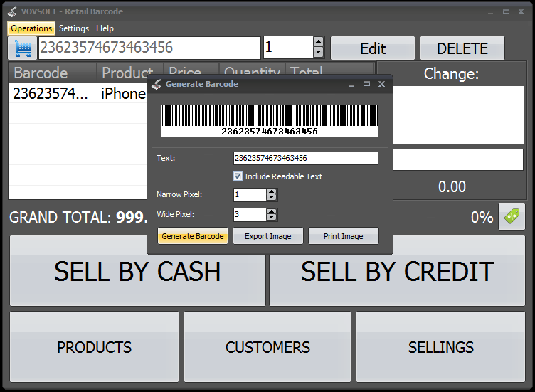Decrease Wide Pixel with down arrow
Viewport: 535px width, 392px height.
click(x=272, y=218)
